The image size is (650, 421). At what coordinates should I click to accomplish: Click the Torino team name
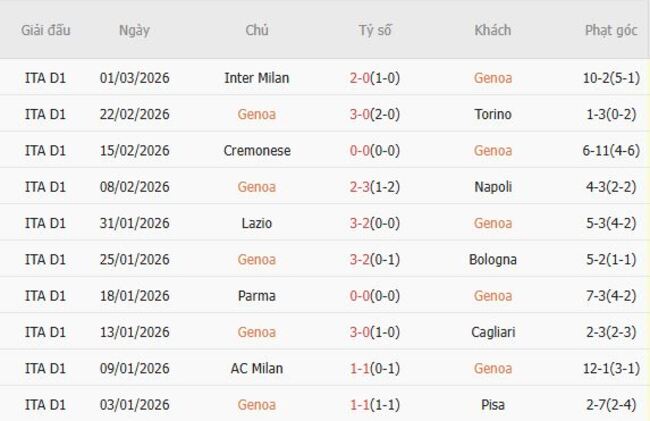tap(493, 114)
